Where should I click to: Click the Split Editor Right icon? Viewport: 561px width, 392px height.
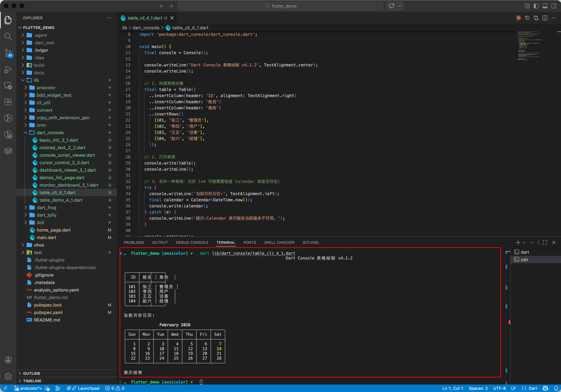545,18
